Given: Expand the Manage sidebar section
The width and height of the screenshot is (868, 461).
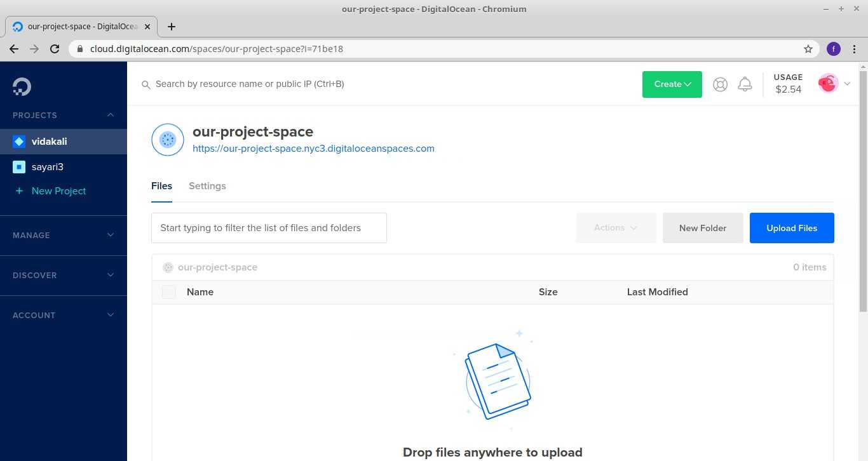Looking at the screenshot, I should (64, 235).
